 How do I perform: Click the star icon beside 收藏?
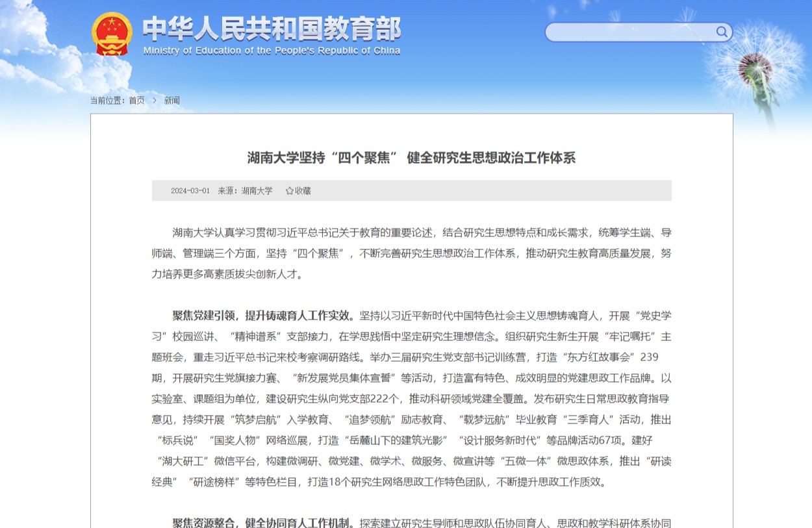click(x=289, y=191)
